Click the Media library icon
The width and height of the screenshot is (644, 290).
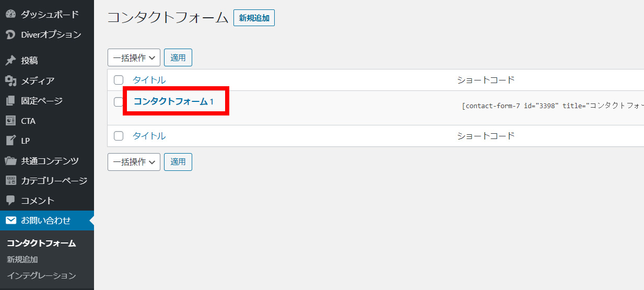(x=10, y=80)
